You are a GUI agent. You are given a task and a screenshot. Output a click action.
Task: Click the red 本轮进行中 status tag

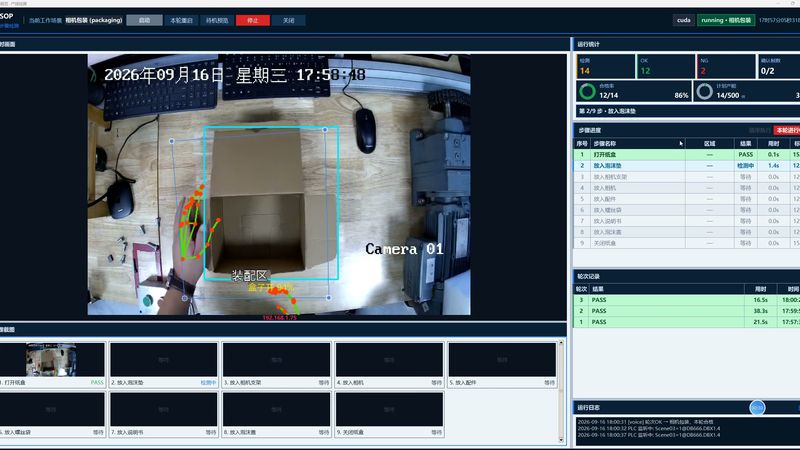787,130
